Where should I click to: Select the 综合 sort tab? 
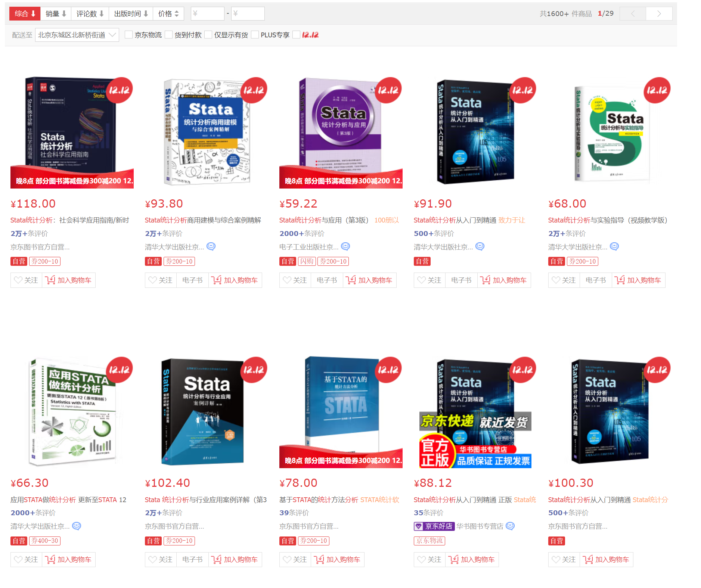click(25, 14)
